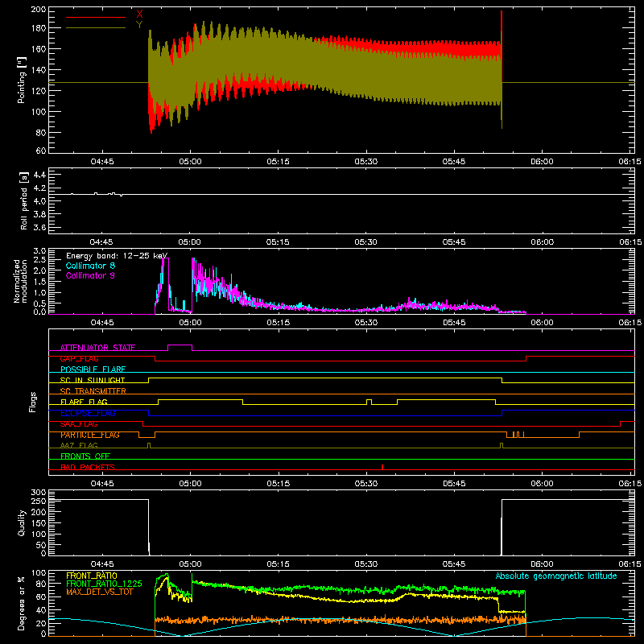The width and height of the screenshot is (644, 644).
Task: Click the 100 tick on 'Degrees or %' axis
Action: (x=39, y=573)
